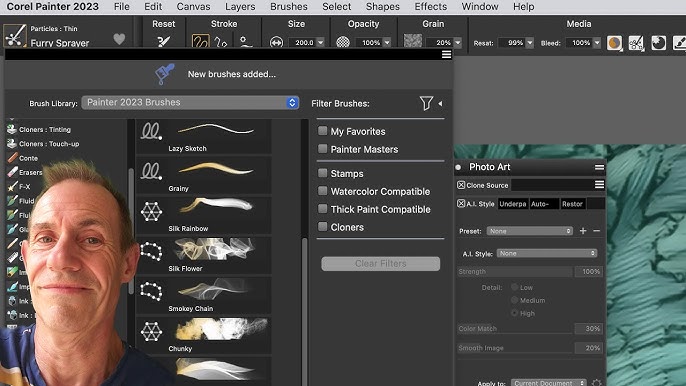Open the Opacity value dropdown arrow

click(387, 42)
